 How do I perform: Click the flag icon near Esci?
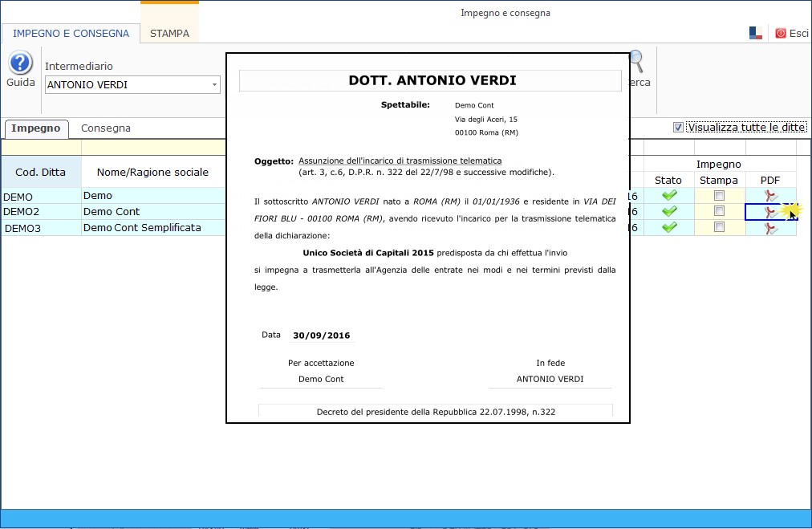click(x=756, y=33)
